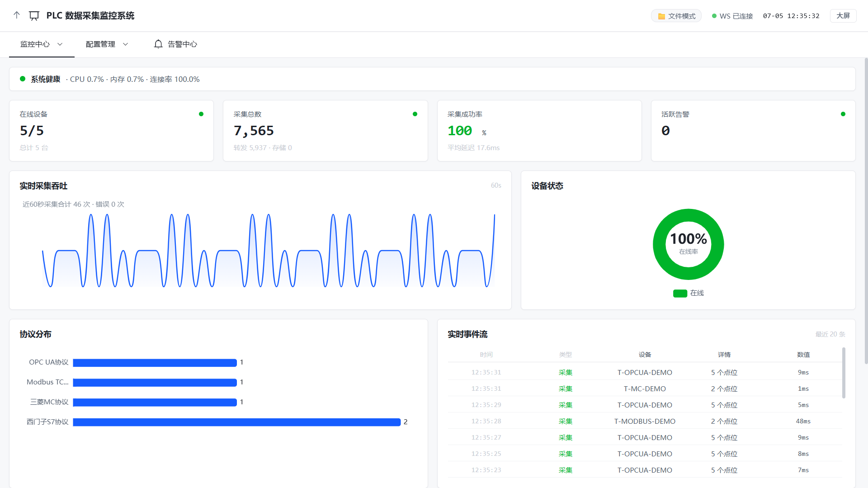The image size is (868, 488).
Task: Expand the 配置管理 dropdown chevron
Action: (x=126, y=44)
